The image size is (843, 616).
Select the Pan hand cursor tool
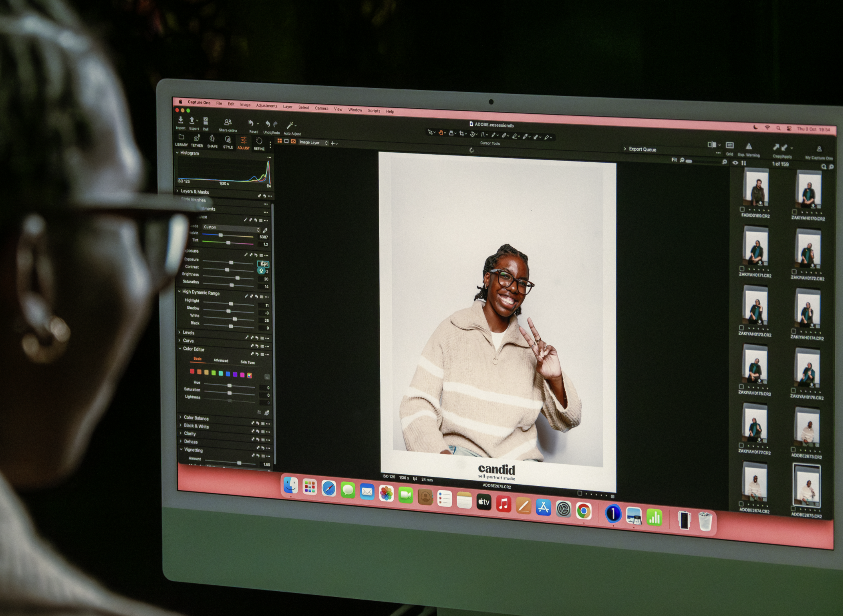pos(441,133)
